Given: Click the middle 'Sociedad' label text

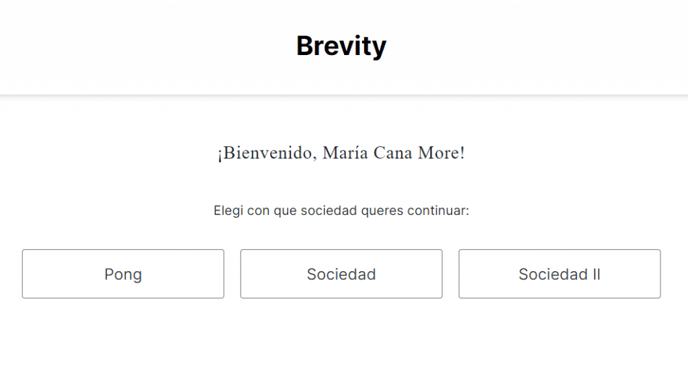Looking at the screenshot, I should (x=341, y=274).
